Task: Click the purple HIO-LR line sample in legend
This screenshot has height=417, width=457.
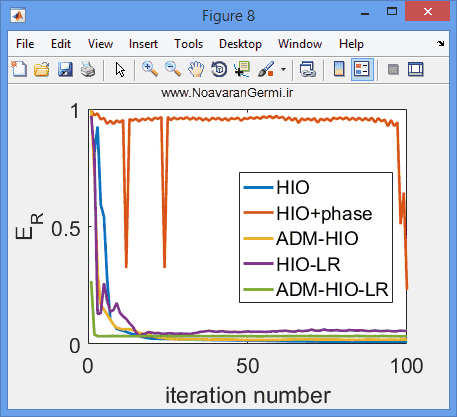Action: (258, 264)
